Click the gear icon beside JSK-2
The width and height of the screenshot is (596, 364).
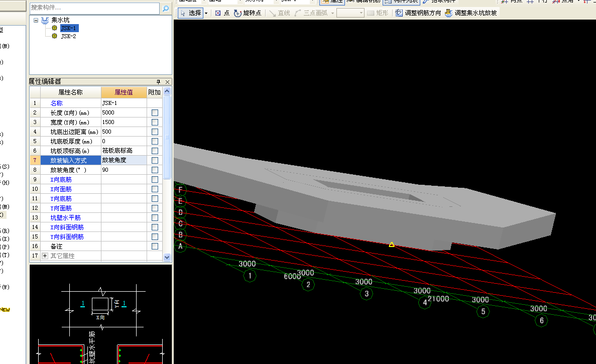(54, 36)
